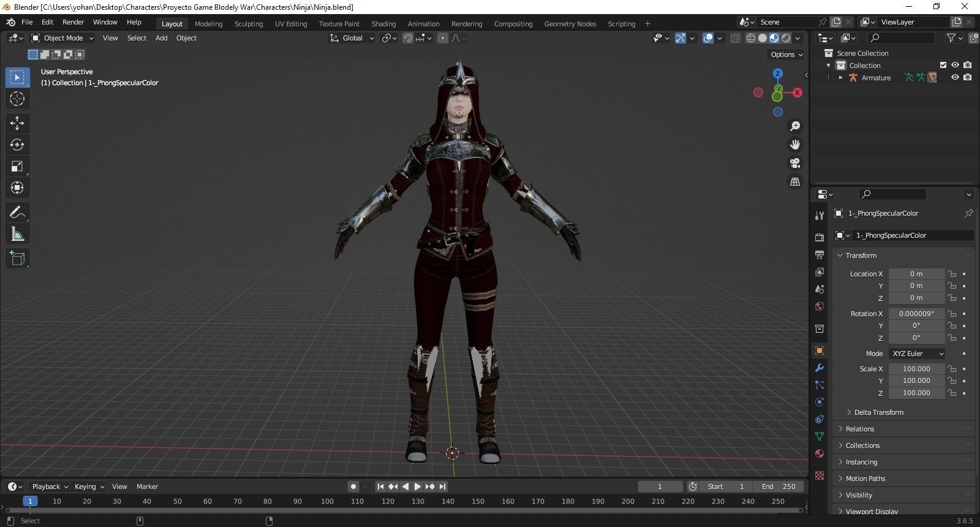Expand the Armature tree item
Screen dimensions: 980x527
coord(841,78)
